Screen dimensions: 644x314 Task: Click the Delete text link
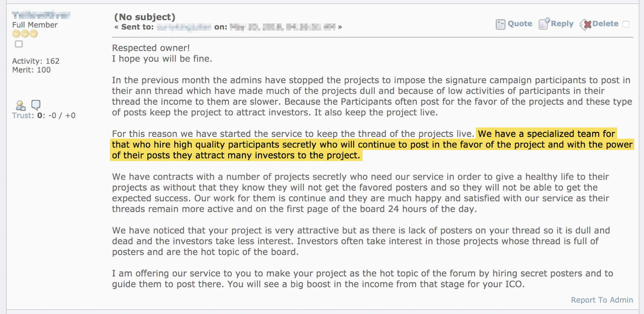(x=605, y=24)
